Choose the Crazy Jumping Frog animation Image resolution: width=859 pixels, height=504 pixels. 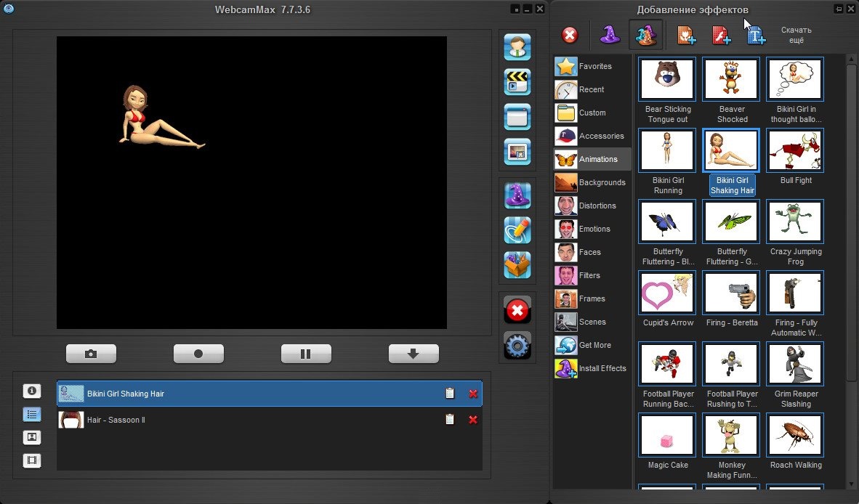coord(795,222)
